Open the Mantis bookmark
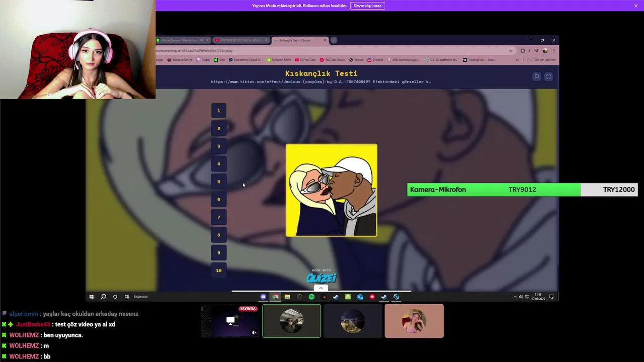The width and height of the screenshot is (644, 362). point(357,60)
